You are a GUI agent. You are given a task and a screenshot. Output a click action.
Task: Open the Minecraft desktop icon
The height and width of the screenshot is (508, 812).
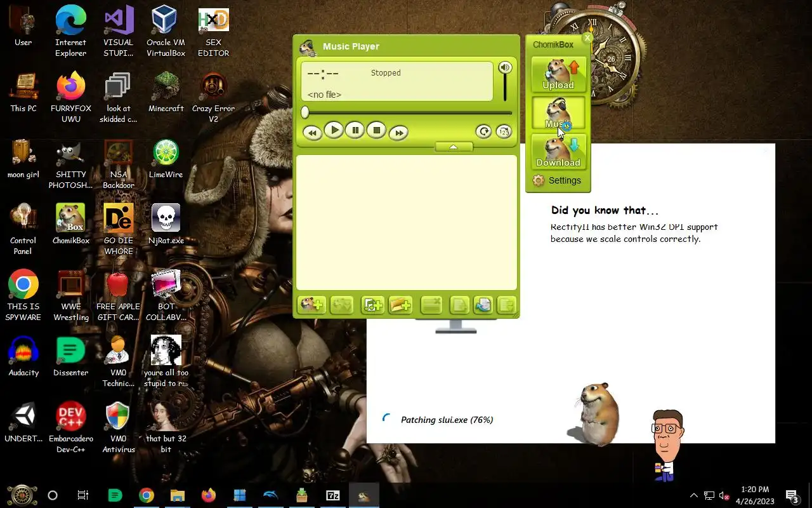pyautogui.click(x=166, y=92)
